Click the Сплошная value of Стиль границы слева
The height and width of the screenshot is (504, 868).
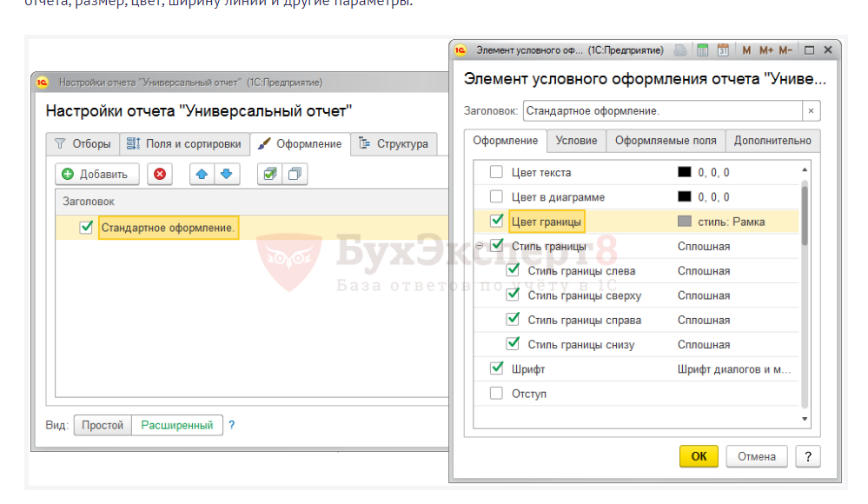click(x=704, y=271)
